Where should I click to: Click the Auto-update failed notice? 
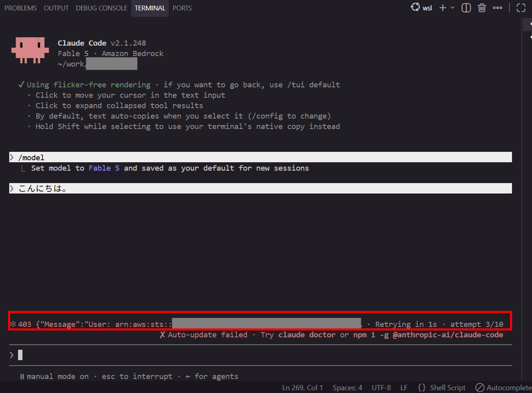click(x=207, y=335)
